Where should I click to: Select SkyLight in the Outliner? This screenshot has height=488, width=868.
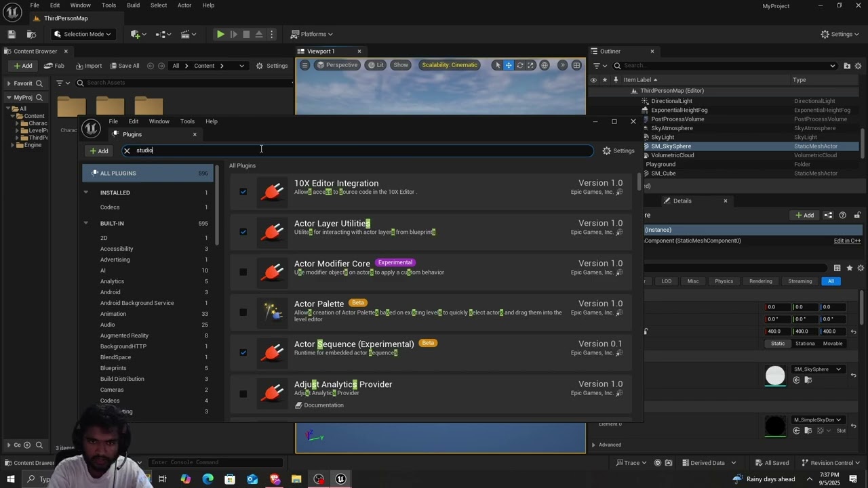point(663,137)
